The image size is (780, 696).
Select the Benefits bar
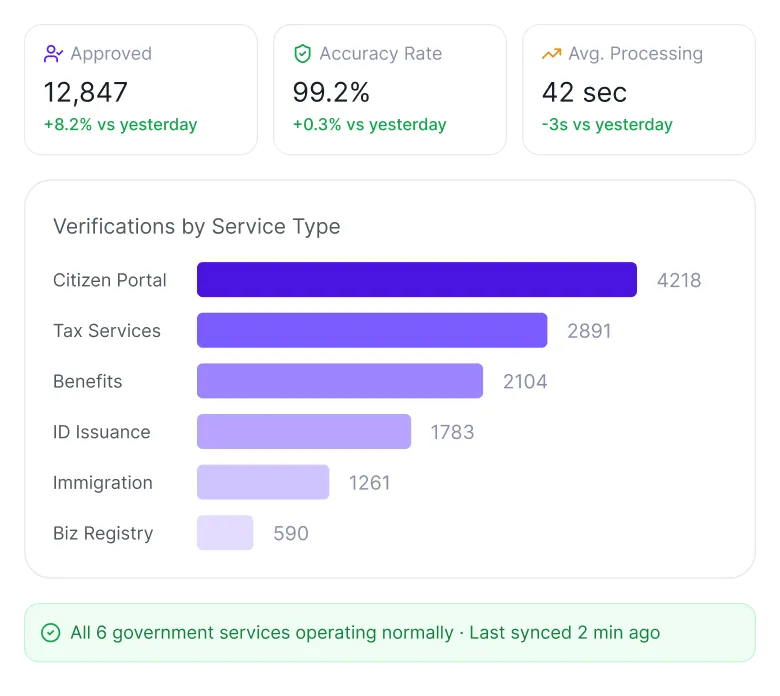pos(340,381)
